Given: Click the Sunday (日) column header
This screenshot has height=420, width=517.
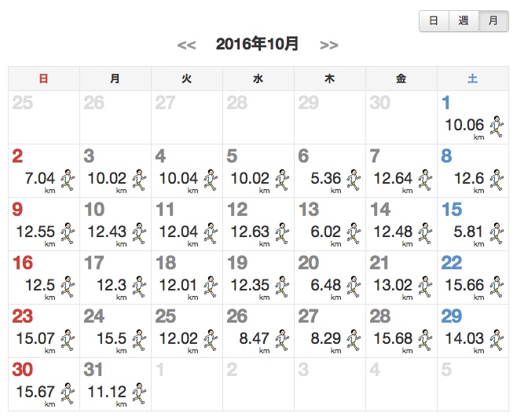Looking at the screenshot, I should [43, 79].
